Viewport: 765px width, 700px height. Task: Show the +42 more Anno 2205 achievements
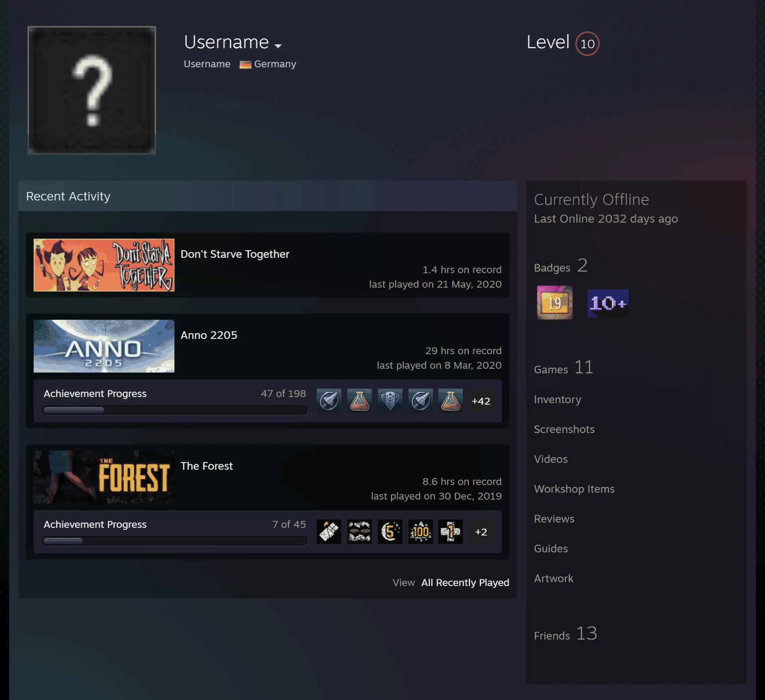481,401
